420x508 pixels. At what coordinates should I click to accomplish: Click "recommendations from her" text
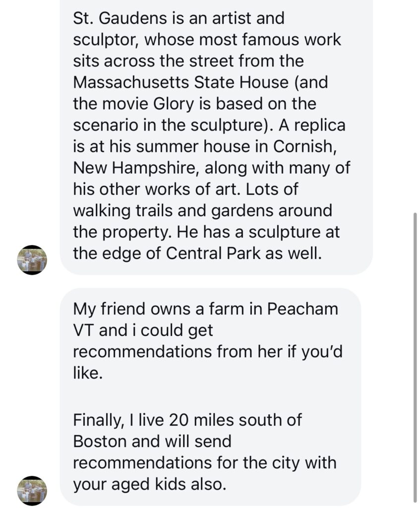coord(170,351)
